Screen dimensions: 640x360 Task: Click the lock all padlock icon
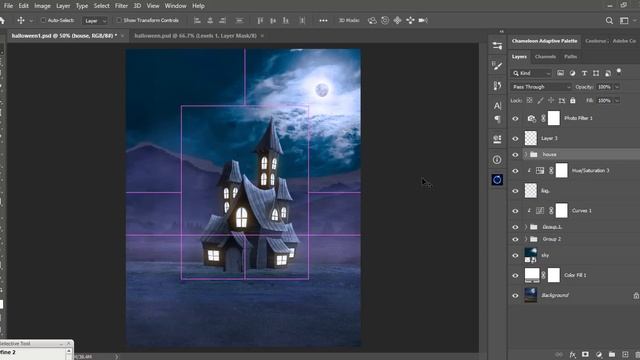click(573, 100)
